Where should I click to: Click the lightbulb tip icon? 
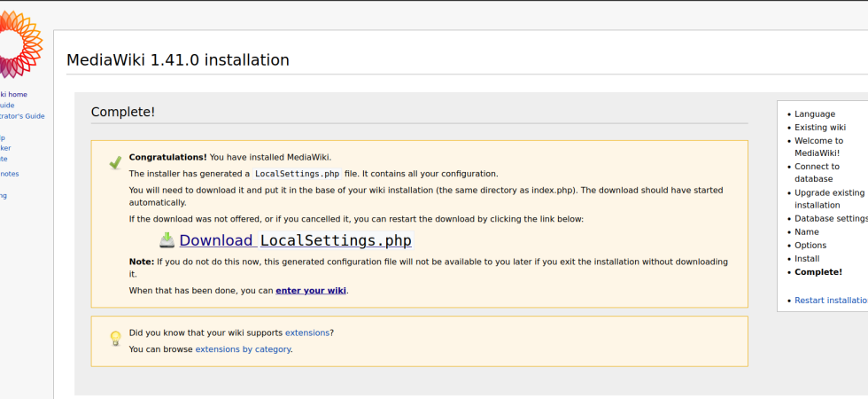coord(115,338)
